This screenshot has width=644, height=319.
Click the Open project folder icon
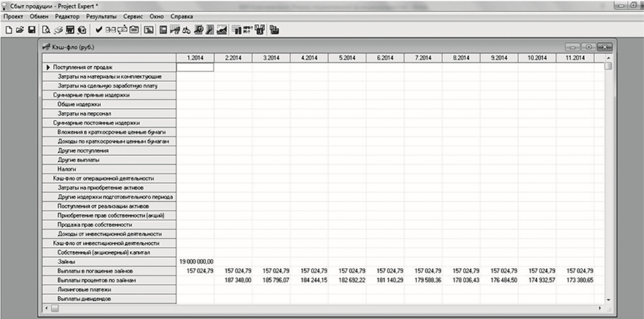pos(19,30)
